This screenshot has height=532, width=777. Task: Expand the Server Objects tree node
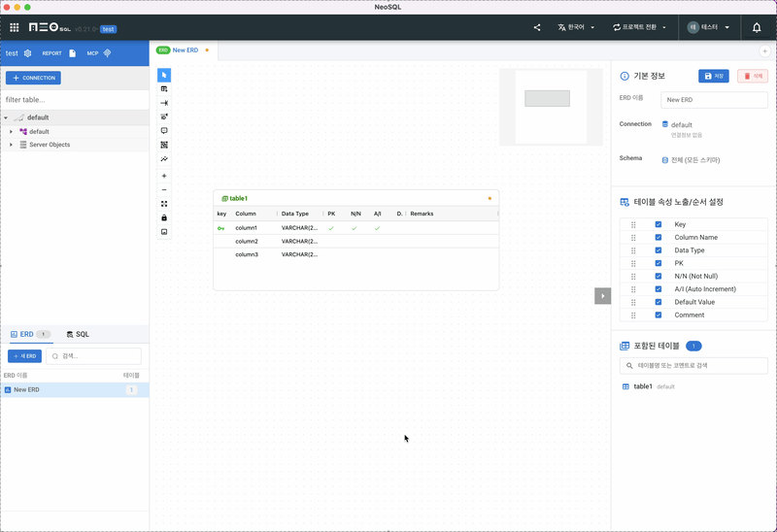(x=12, y=145)
